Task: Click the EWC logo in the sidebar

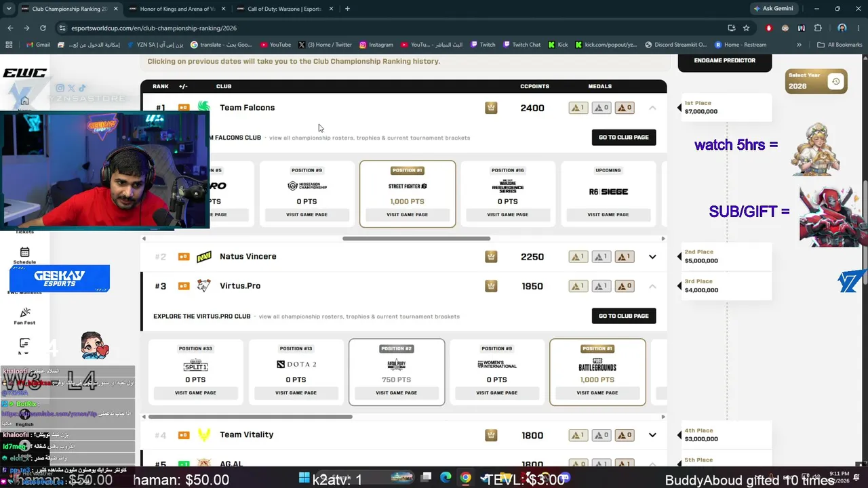Action: coord(25,73)
